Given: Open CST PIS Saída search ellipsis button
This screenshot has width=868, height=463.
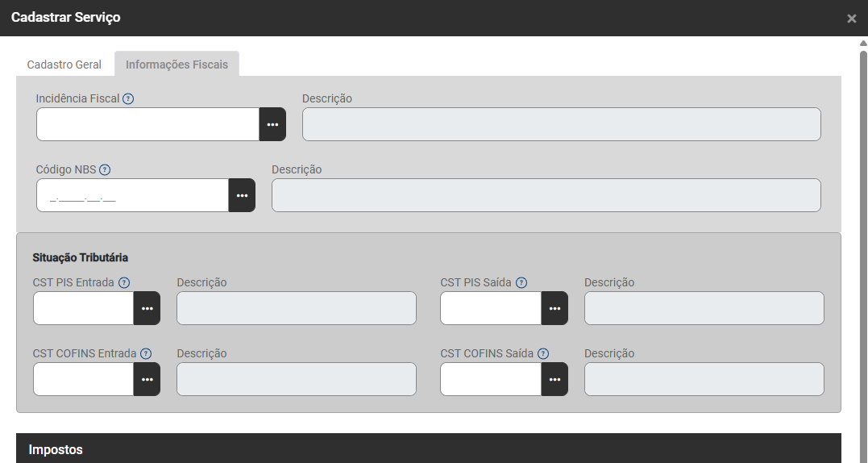Looking at the screenshot, I should [554, 308].
